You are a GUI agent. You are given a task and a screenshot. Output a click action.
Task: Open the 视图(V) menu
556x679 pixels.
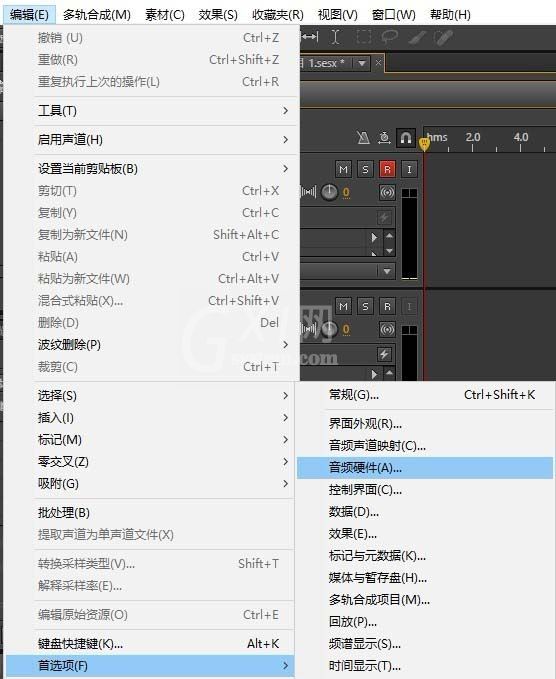point(337,15)
